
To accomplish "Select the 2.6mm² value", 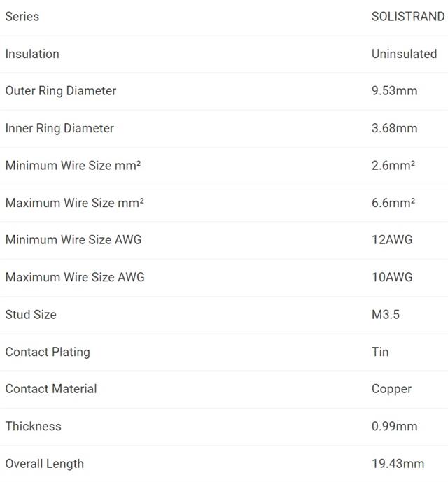I will click(x=393, y=166).
